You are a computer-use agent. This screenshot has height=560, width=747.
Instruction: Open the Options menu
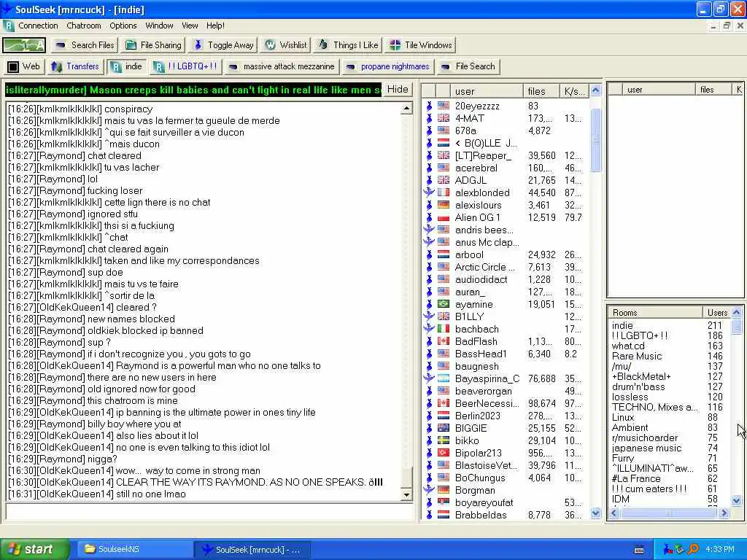coord(123,26)
